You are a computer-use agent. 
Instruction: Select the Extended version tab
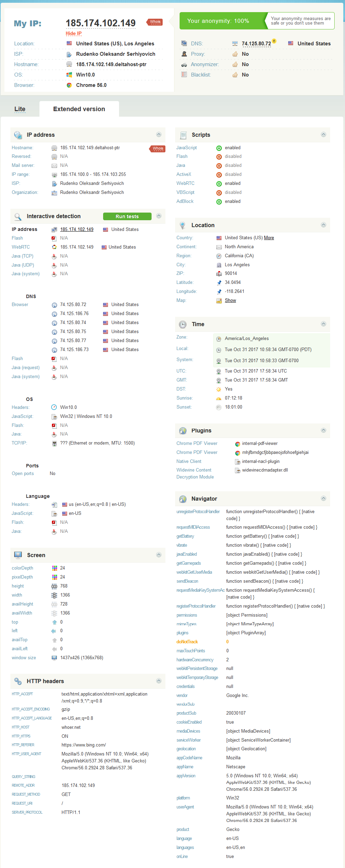point(79,109)
